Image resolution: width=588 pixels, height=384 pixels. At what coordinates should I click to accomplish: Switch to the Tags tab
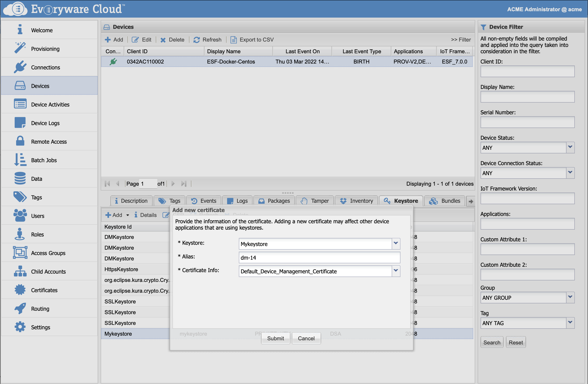click(x=169, y=201)
